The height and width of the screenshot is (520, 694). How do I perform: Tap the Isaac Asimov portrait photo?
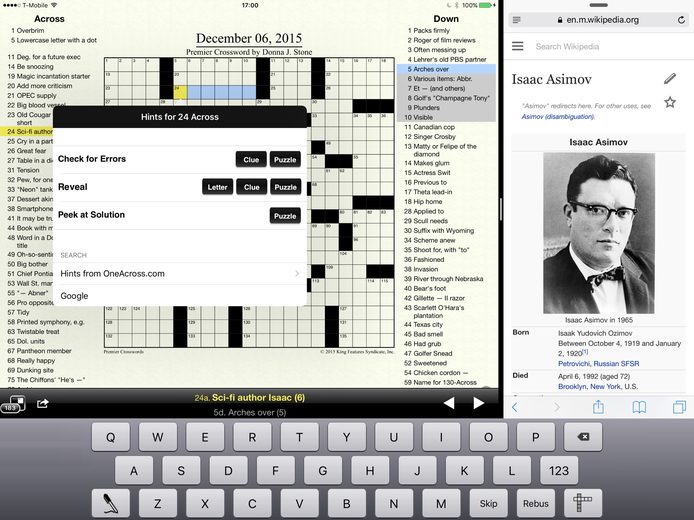pyautogui.click(x=599, y=233)
